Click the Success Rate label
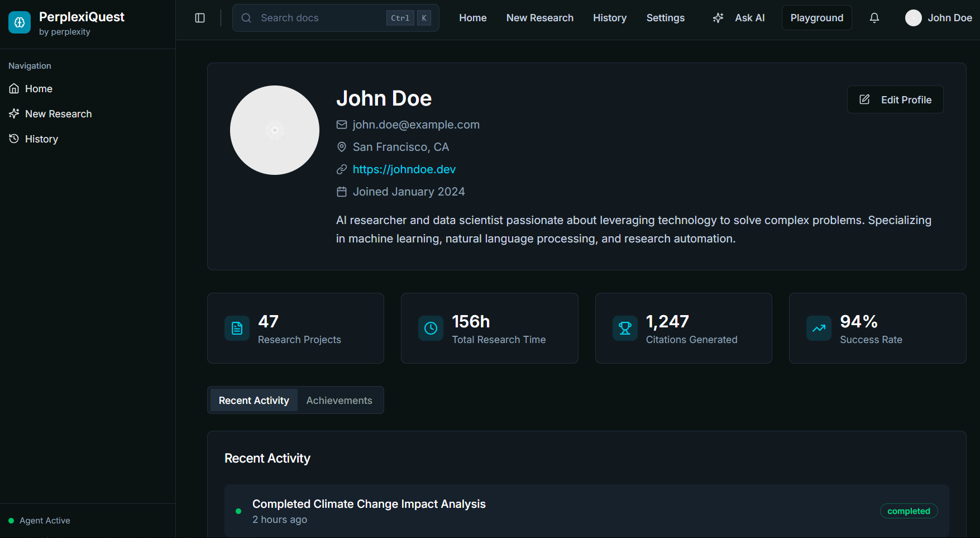 click(871, 340)
